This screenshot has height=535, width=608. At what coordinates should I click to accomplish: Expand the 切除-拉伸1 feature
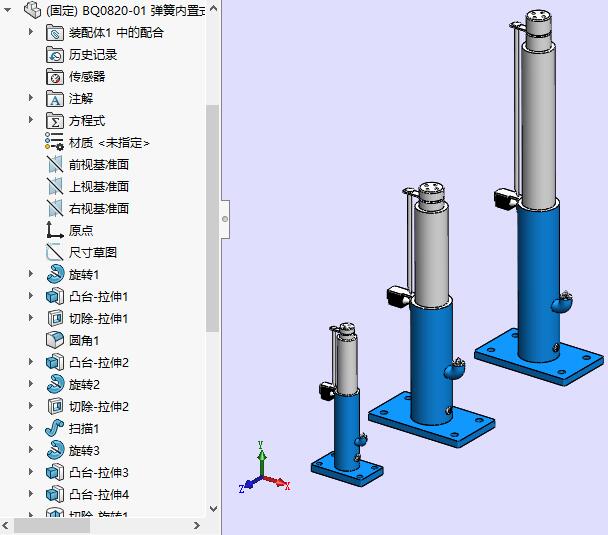tap(31, 318)
